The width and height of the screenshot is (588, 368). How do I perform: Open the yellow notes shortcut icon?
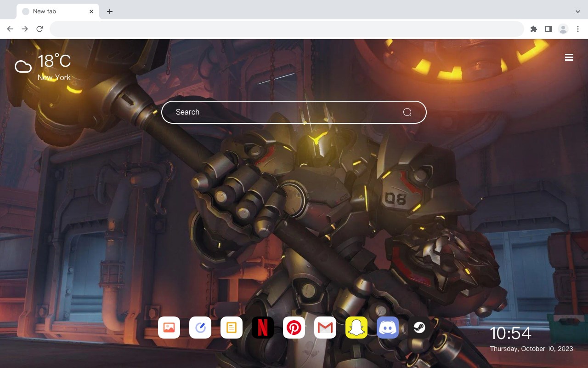232,328
